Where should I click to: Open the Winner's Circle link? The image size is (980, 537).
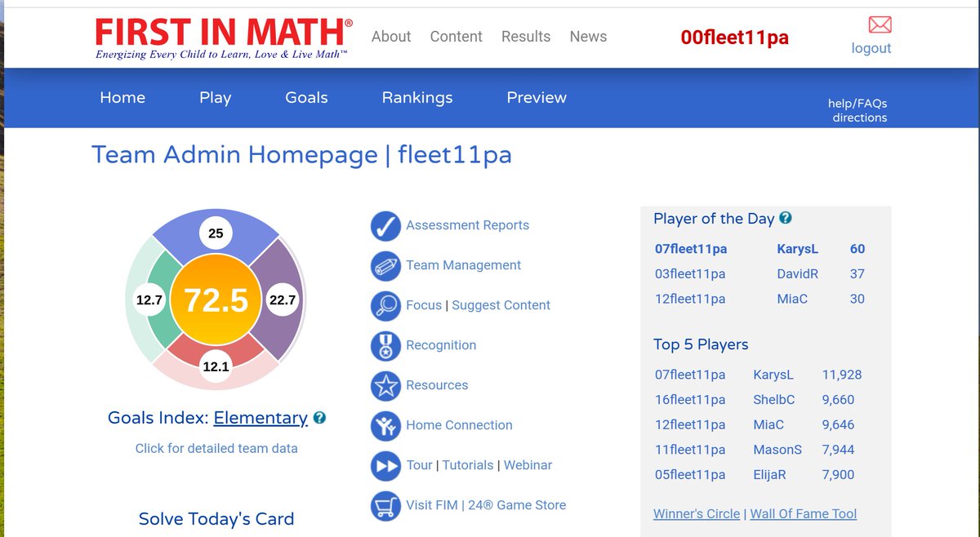click(x=697, y=514)
